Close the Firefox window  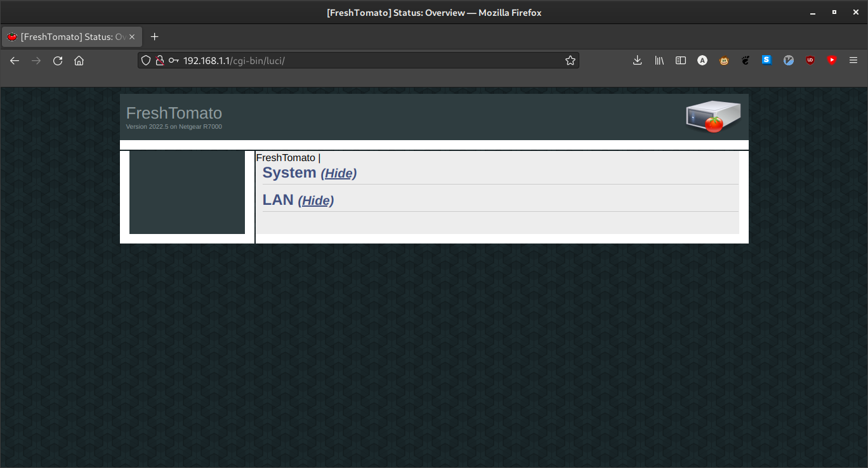(x=855, y=12)
